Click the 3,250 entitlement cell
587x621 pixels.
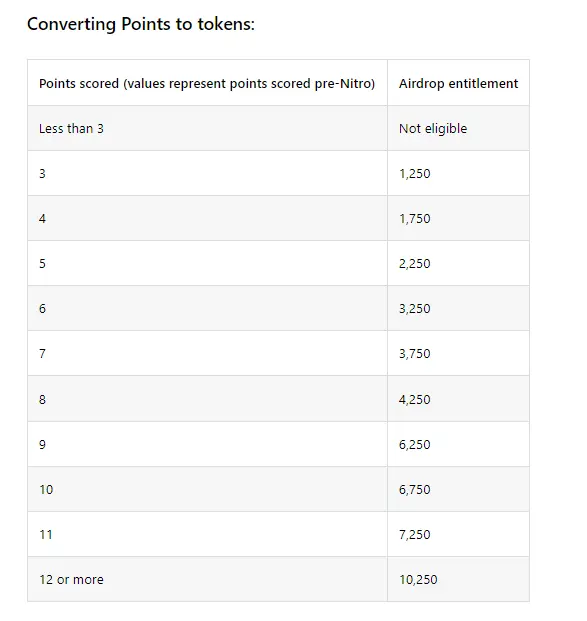458,309
